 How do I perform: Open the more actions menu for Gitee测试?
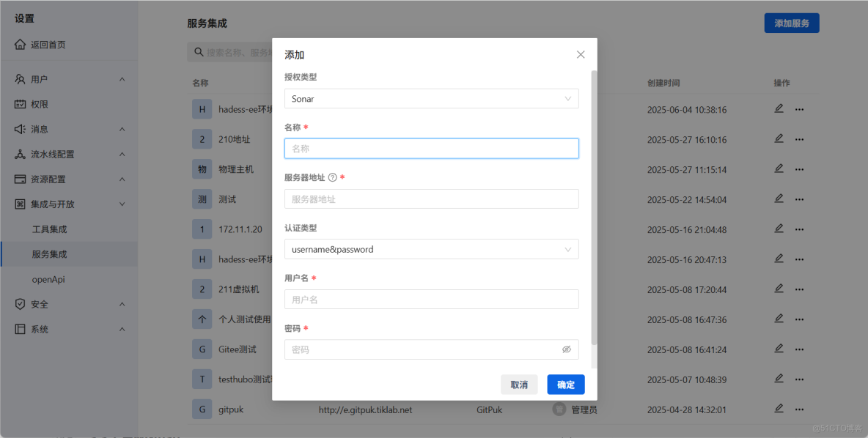[799, 349]
